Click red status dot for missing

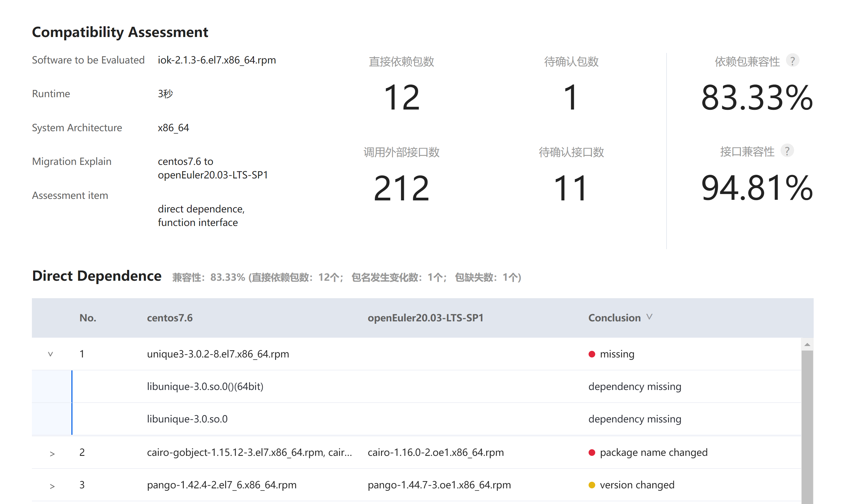point(592,354)
